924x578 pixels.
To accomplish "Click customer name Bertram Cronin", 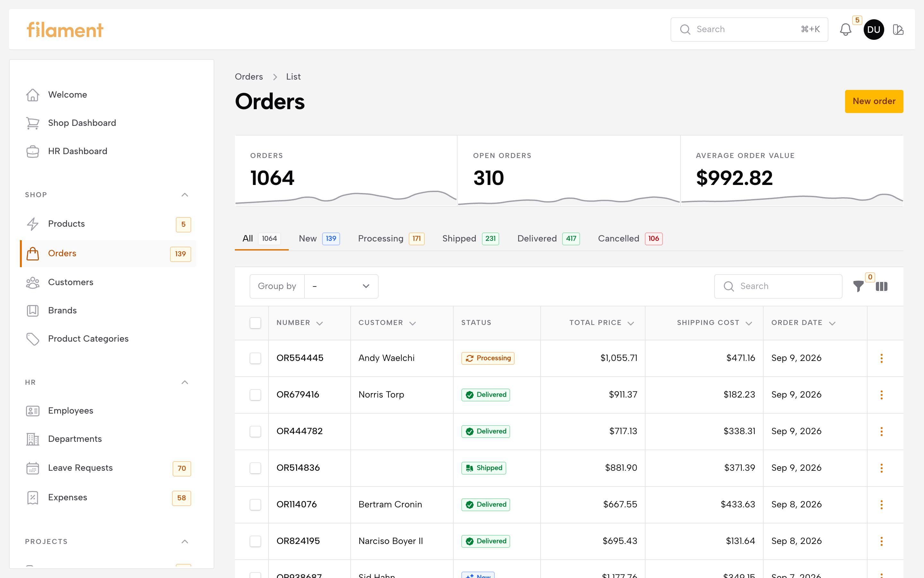I will (x=390, y=504).
